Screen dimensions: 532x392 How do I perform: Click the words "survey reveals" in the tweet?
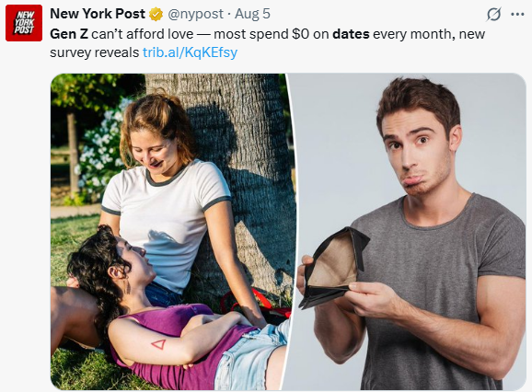tap(94, 52)
